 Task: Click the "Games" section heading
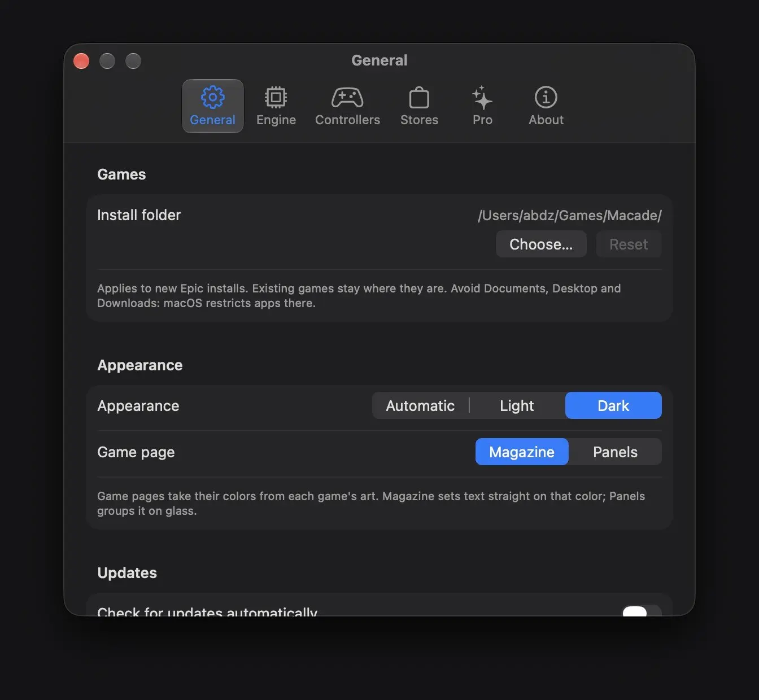click(121, 174)
